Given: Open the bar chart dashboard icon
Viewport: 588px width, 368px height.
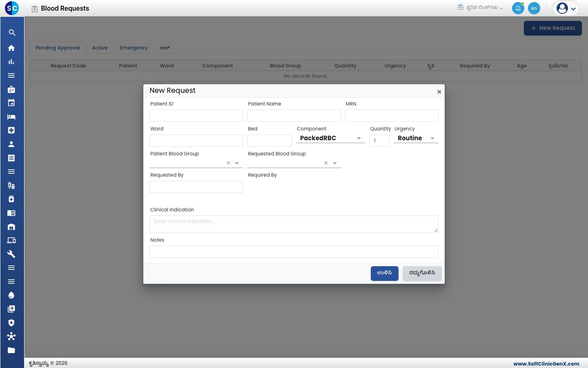Looking at the screenshot, I should click(11, 62).
